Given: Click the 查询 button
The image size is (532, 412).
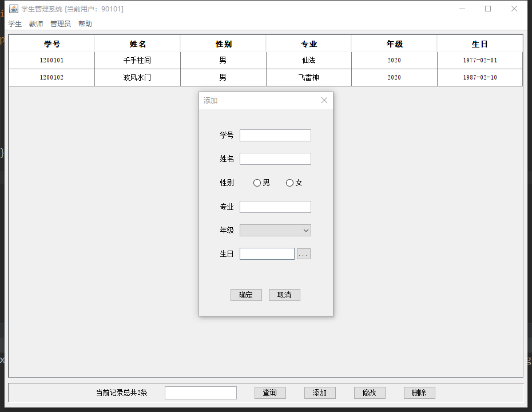Looking at the screenshot, I should click(270, 393).
